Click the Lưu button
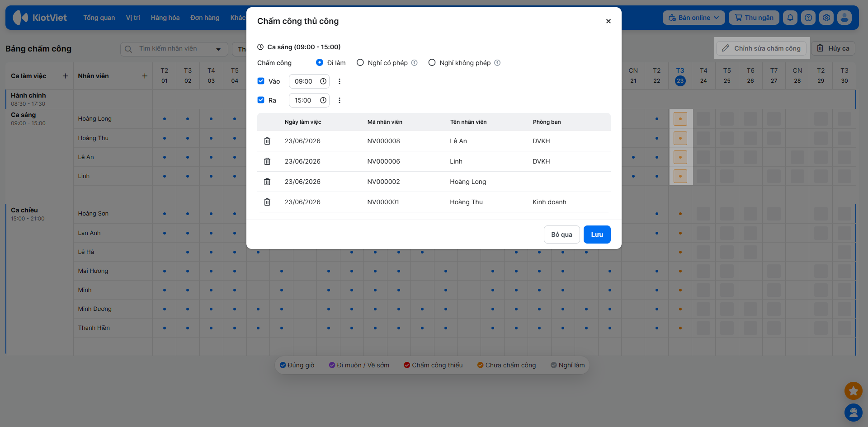868x427 pixels. 597,235
